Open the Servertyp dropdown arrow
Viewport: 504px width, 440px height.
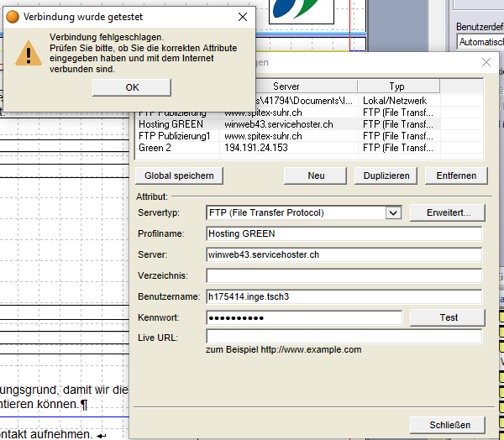point(393,213)
